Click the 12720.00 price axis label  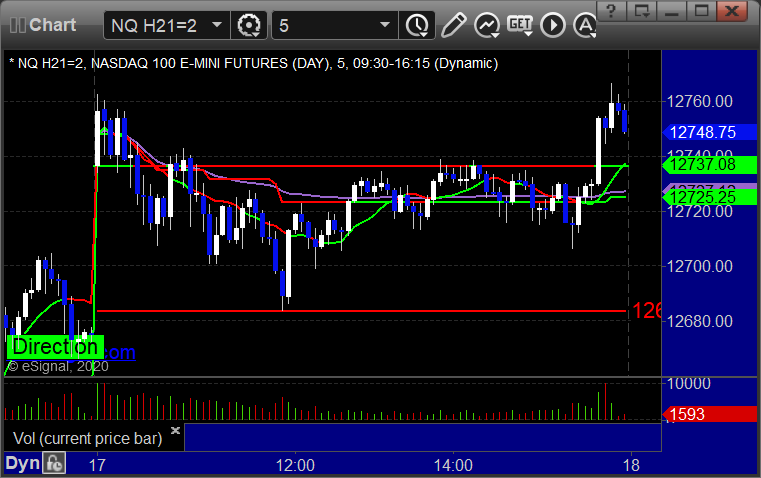pos(699,211)
